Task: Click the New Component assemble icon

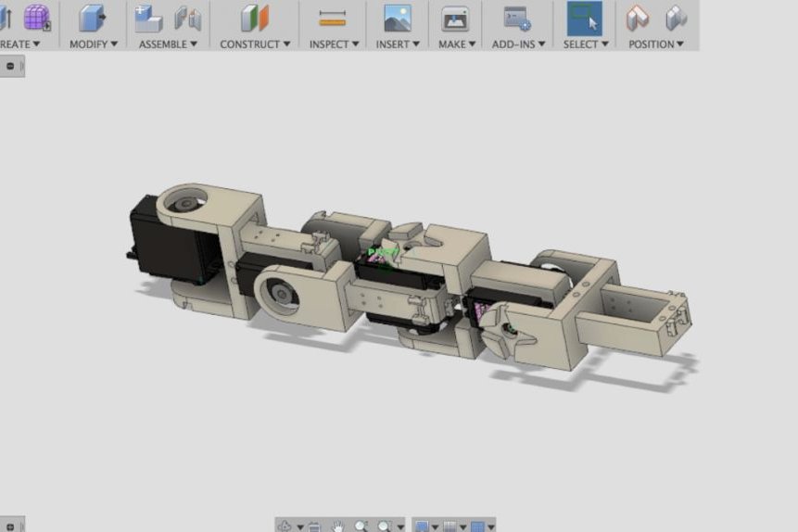Action: [x=148, y=19]
